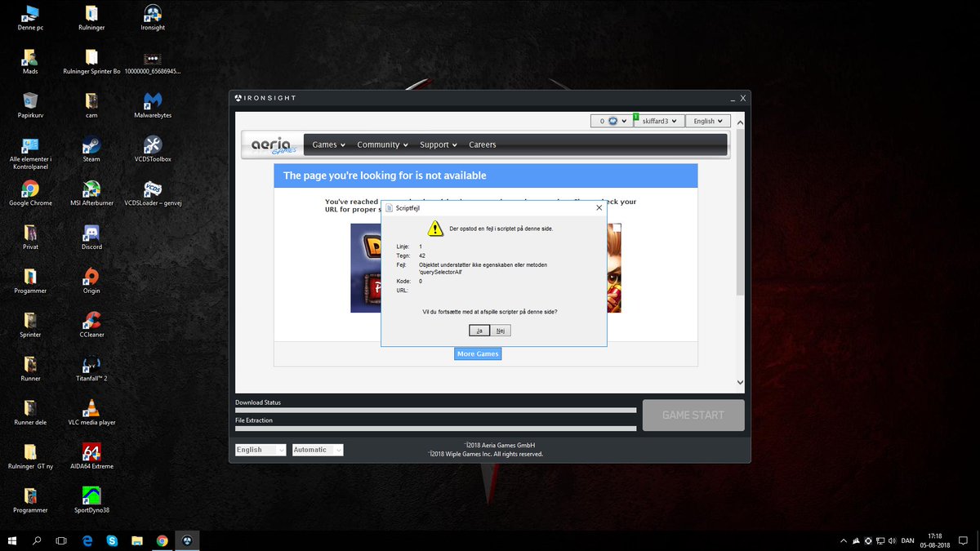Image resolution: width=980 pixels, height=551 pixels.
Task: Open the Games menu in the launcher
Action: [327, 144]
